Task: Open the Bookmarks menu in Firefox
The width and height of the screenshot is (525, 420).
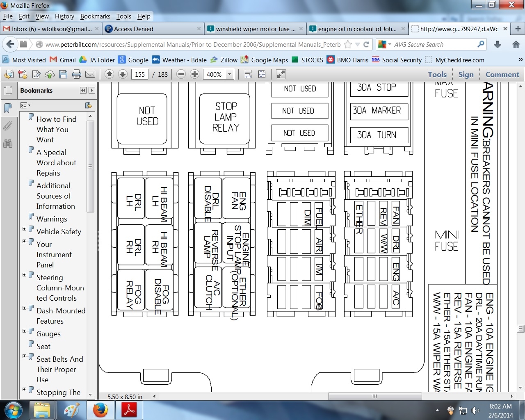Action: click(95, 16)
